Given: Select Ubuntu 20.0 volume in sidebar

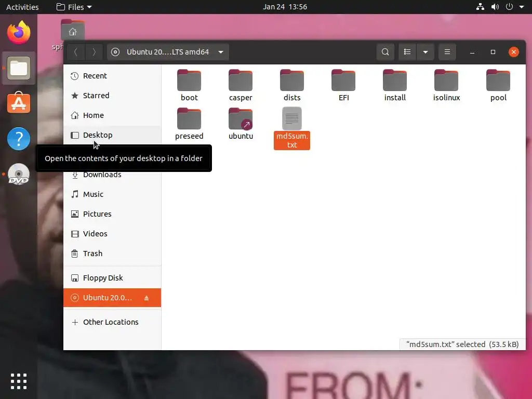Looking at the screenshot, I should click(x=112, y=298).
